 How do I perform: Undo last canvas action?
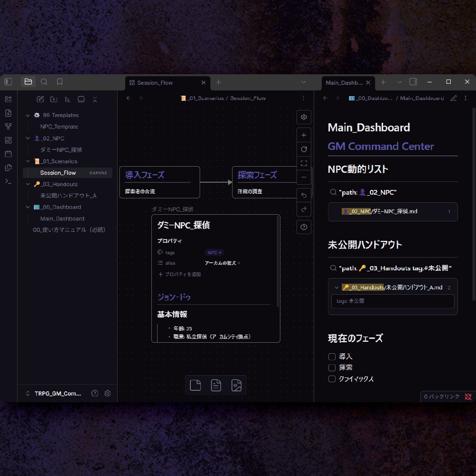point(304,195)
